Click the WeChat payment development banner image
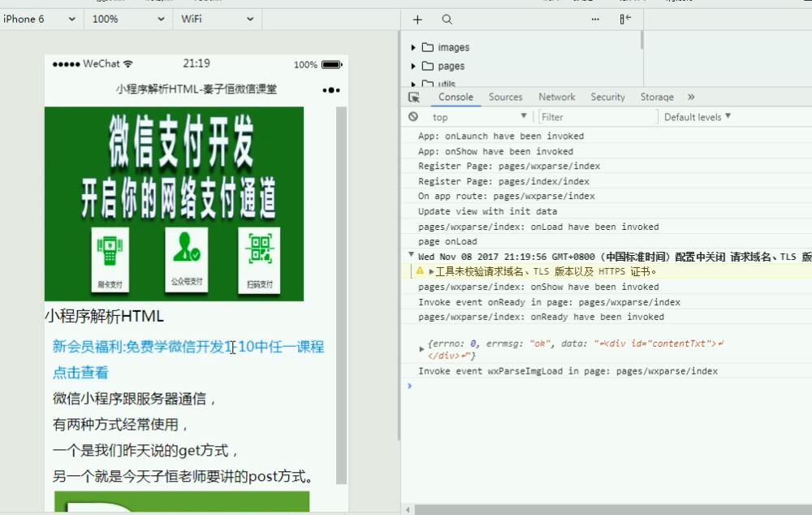The height and width of the screenshot is (515, 812). (174, 204)
